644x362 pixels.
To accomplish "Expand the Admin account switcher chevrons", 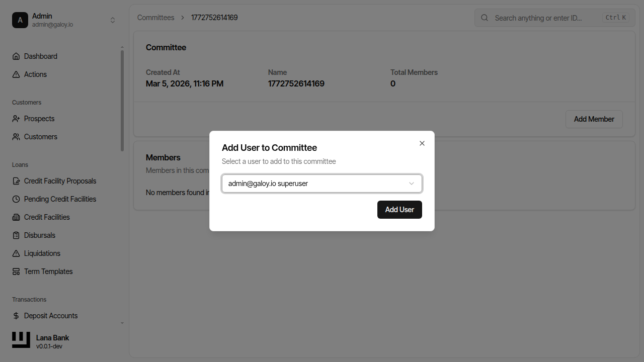I will coord(113,20).
